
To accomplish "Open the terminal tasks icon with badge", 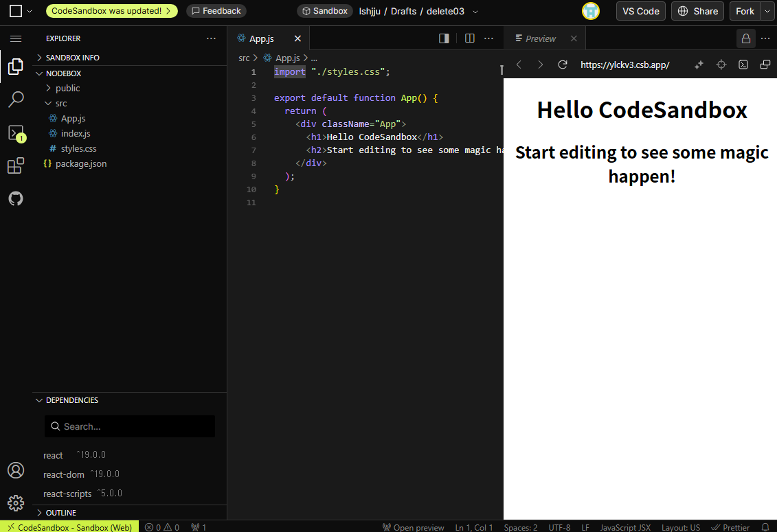I will point(16,132).
